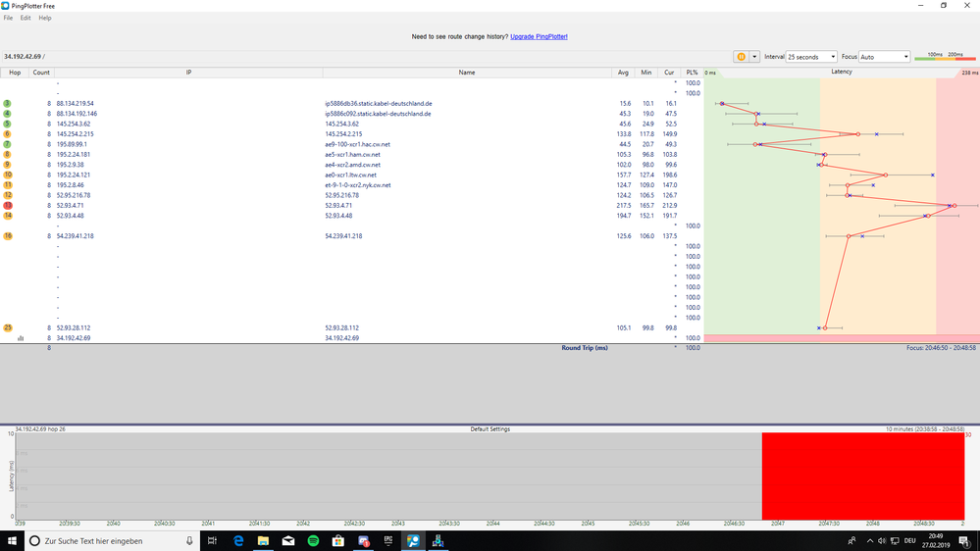Select the orange hop 14 circle

point(8,216)
